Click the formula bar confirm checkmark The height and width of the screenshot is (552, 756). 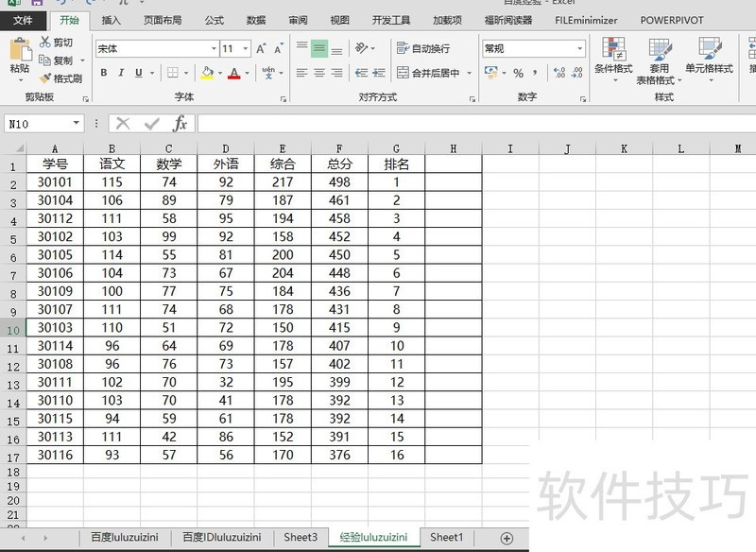(x=152, y=124)
